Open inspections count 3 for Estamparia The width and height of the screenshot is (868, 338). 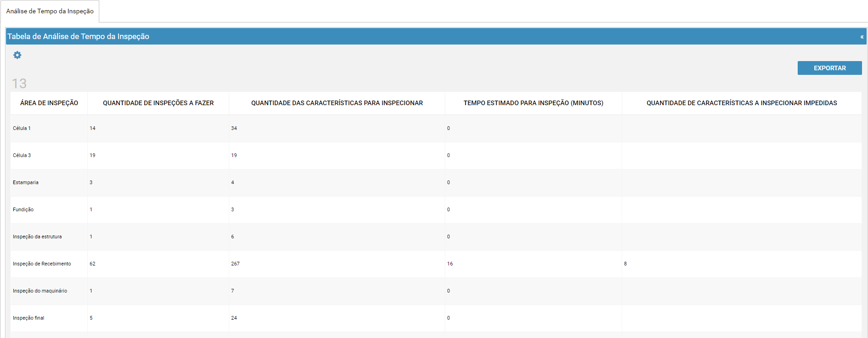[91, 182]
